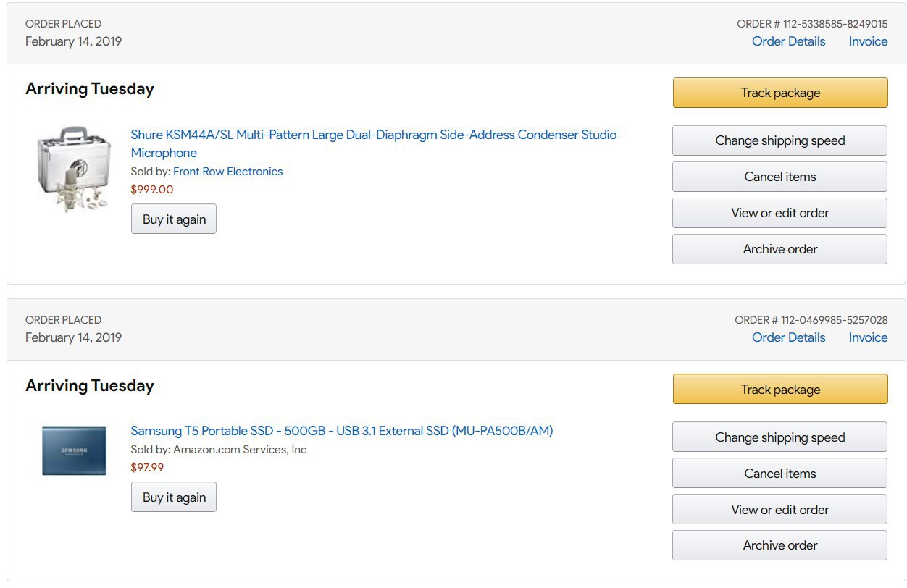Archive the Samsung T5 SSD order
Image resolution: width=907 pixels, height=588 pixels.
coord(779,545)
